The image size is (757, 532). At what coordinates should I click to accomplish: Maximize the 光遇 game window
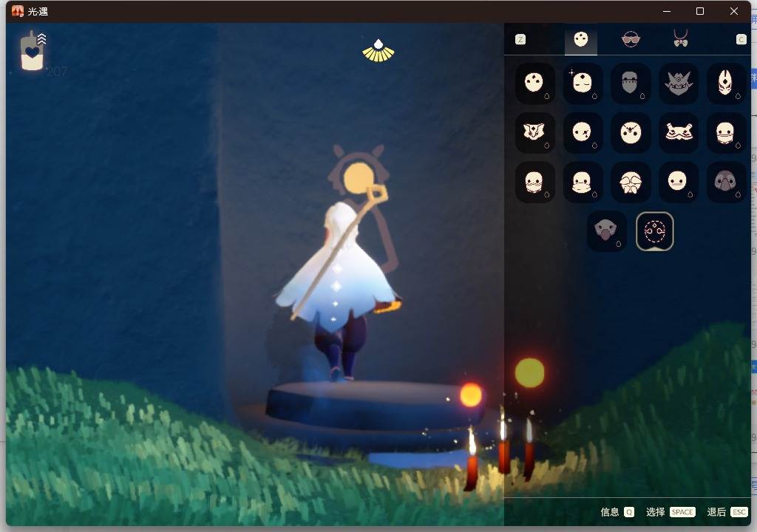(x=700, y=11)
